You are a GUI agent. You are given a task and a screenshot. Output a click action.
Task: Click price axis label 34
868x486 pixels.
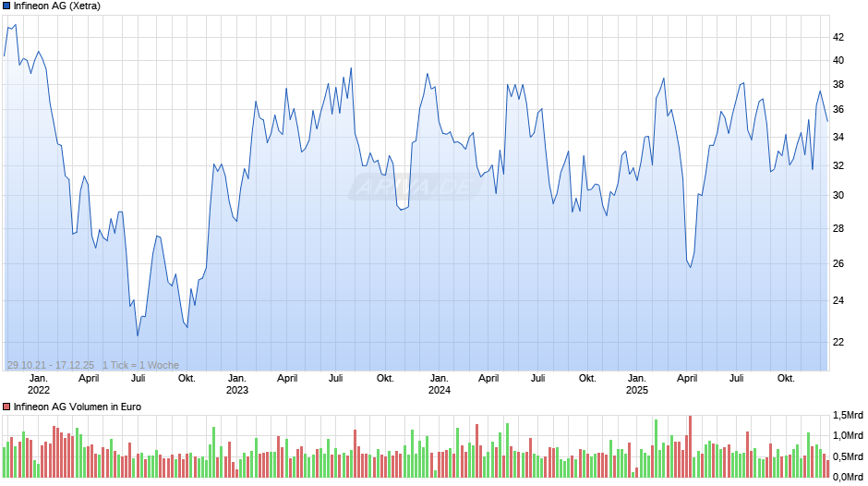point(838,137)
